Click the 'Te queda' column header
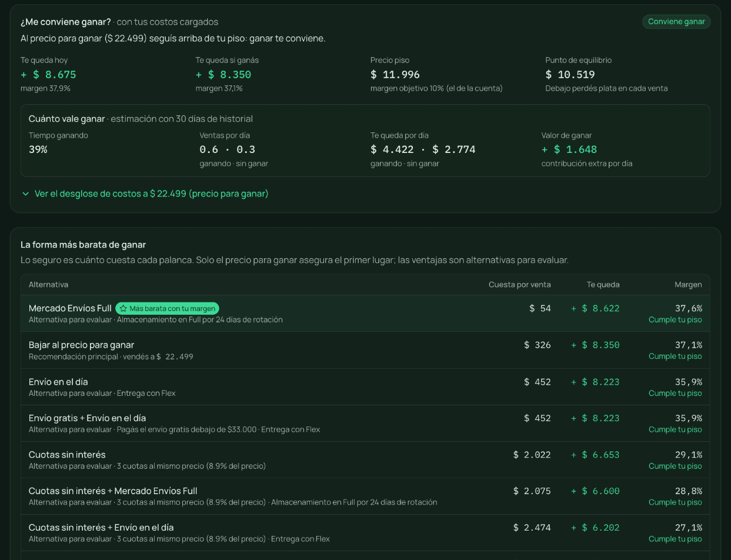731x560 pixels. pos(603,285)
